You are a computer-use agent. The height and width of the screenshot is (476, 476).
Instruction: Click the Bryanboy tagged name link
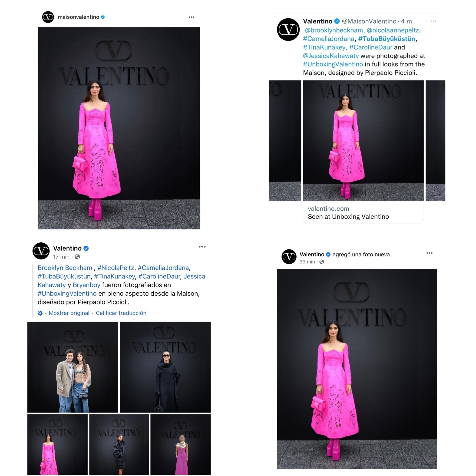86,285
